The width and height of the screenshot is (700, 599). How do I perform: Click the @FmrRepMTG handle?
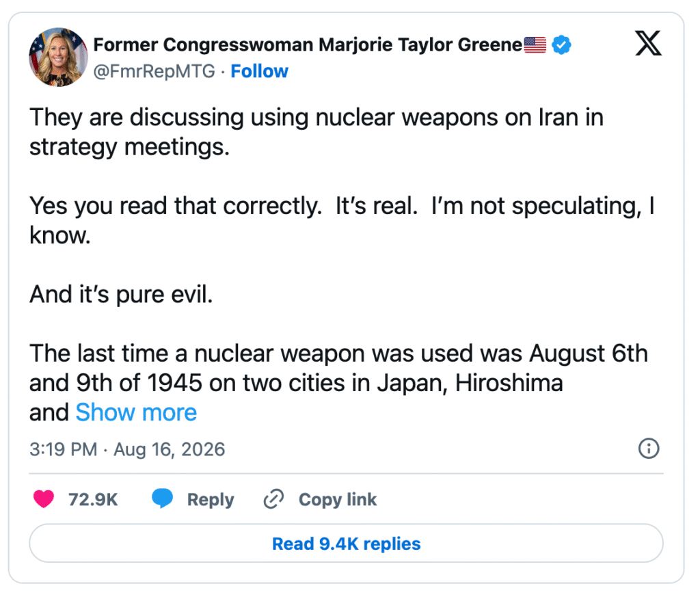pyautogui.click(x=154, y=71)
